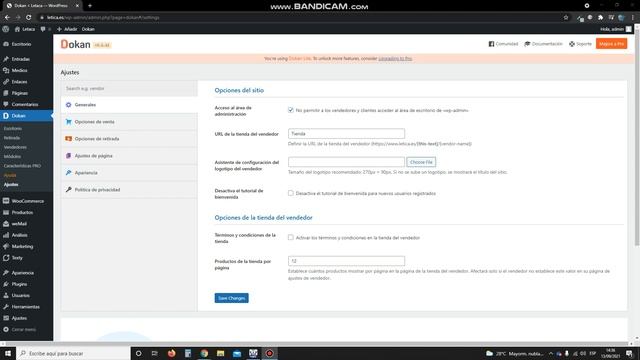
Task: Select the Política de privacidad tab
Action: tap(129, 190)
